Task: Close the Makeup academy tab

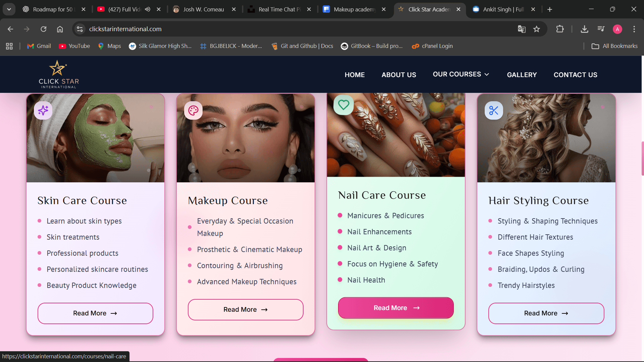Action: tap(384, 9)
